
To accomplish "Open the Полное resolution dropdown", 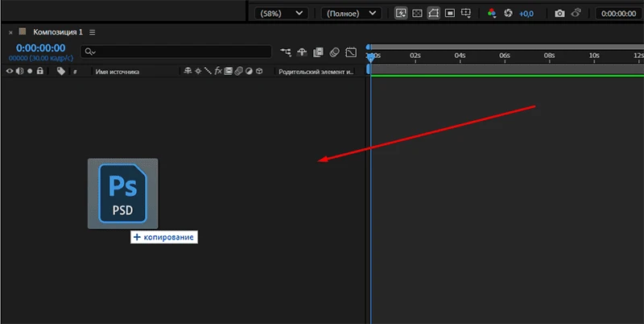I will [x=351, y=14].
